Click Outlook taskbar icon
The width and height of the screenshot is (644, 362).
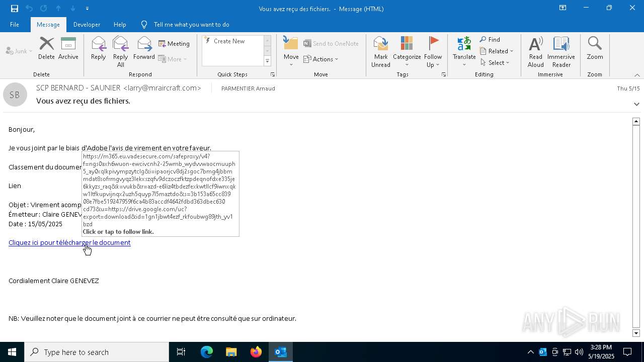click(281, 352)
